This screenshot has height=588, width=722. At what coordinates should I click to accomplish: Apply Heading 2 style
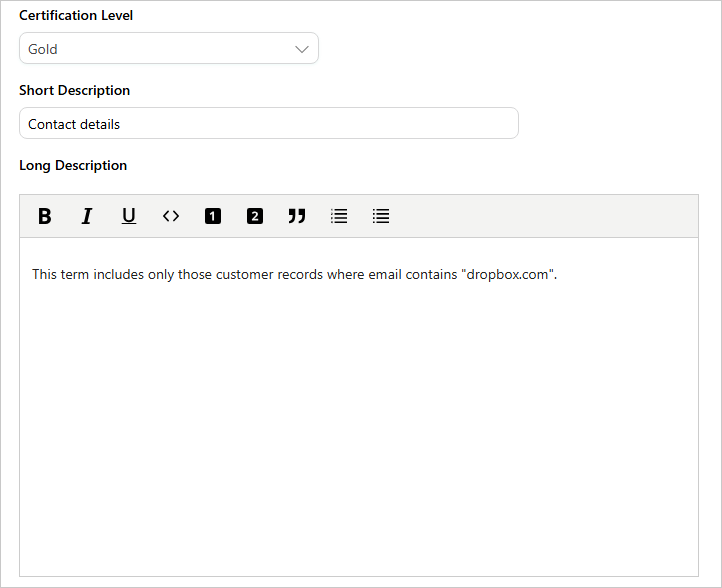[255, 216]
